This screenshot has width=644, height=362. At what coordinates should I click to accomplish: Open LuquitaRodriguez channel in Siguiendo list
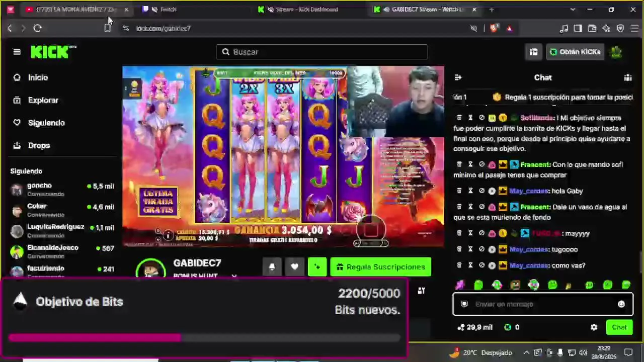pyautogui.click(x=62, y=231)
